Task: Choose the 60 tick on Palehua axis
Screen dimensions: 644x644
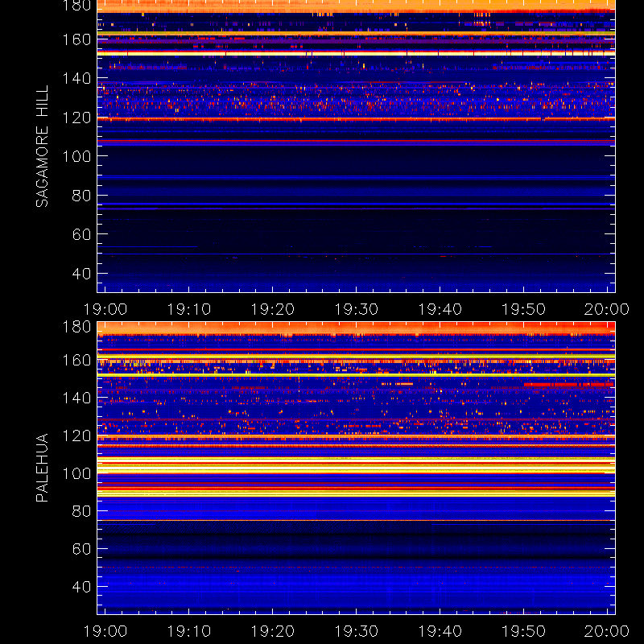Action: (81, 549)
